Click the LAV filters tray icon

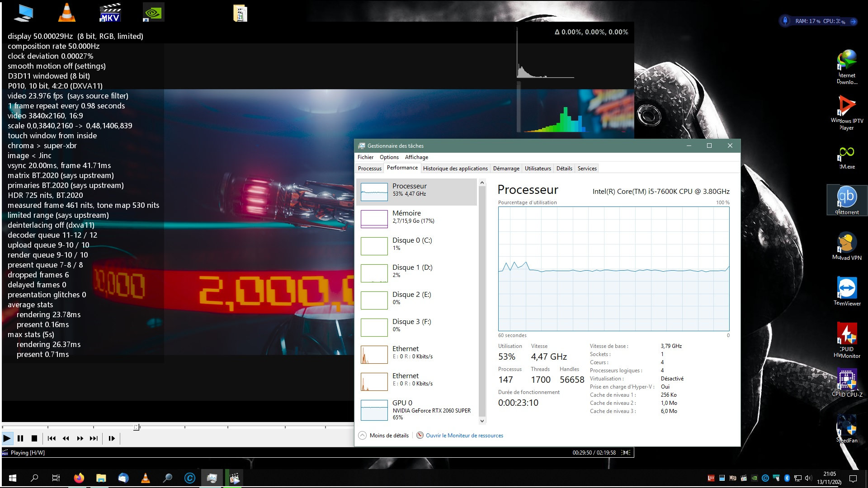711,478
